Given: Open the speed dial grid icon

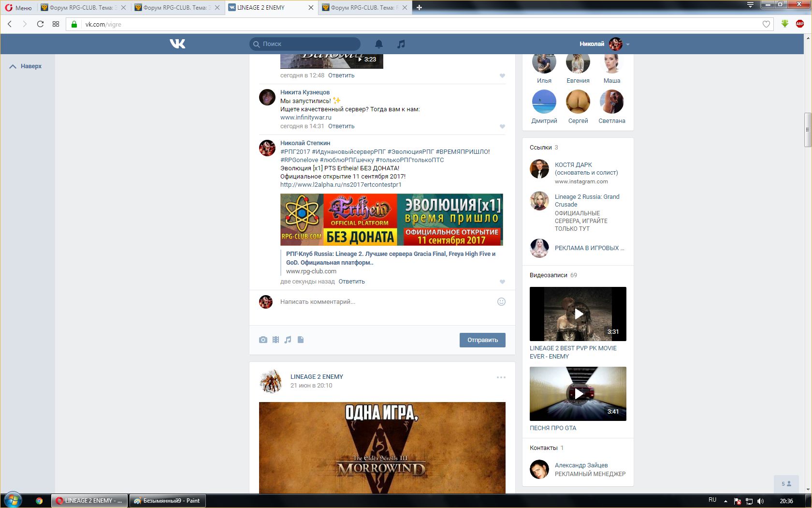Looking at the screenshot, I should (x=56, y=24).
